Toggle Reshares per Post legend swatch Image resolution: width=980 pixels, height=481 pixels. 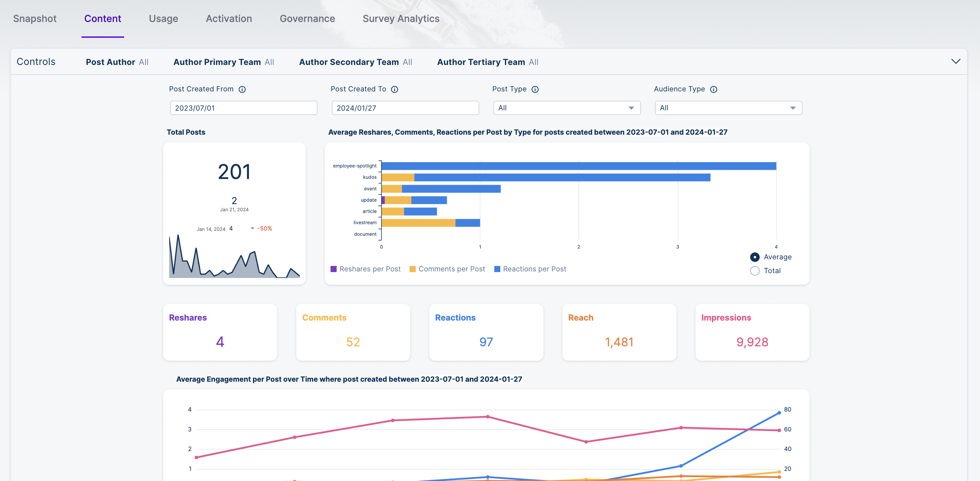(x=334, y=269)
